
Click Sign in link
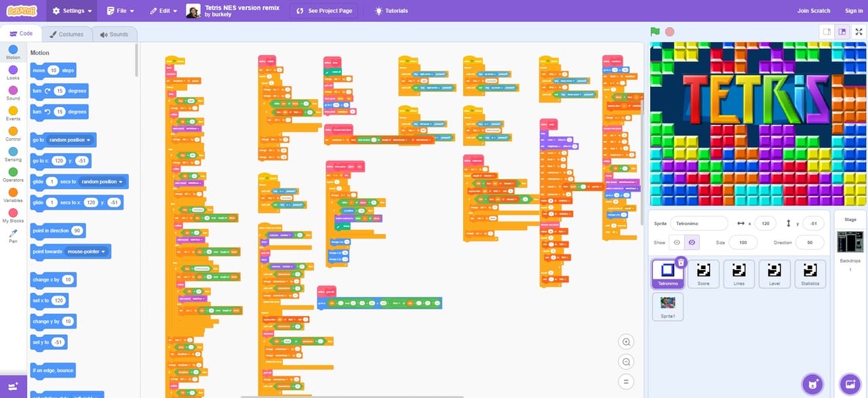[x=854, y=11]
